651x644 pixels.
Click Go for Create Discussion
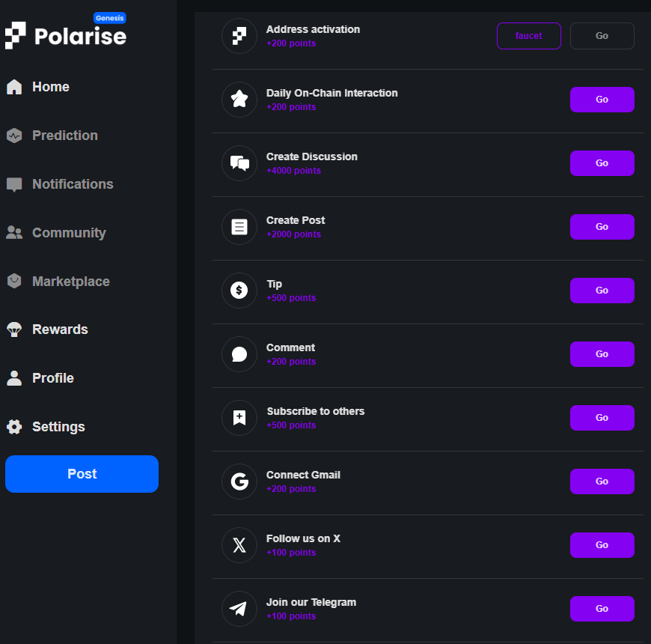(x=602, y=163)
